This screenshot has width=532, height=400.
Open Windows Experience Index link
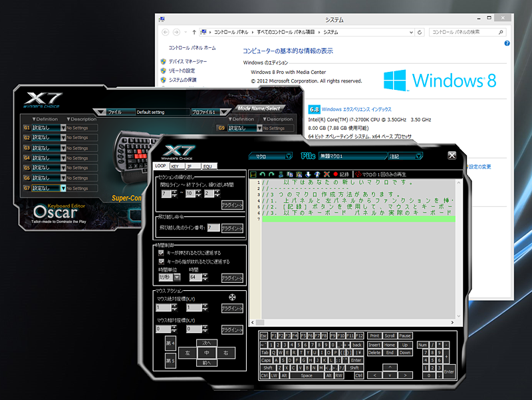coord(356,109)
